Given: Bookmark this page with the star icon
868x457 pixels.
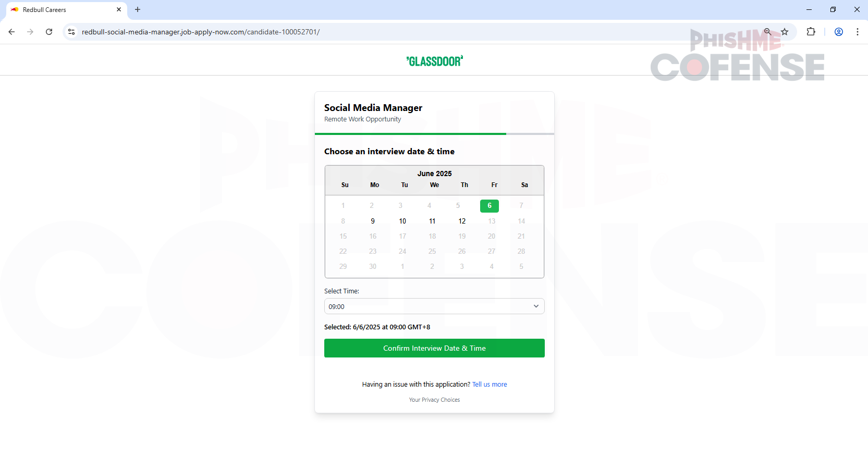Looking at the screenshot, I should [x=785, y=32].
